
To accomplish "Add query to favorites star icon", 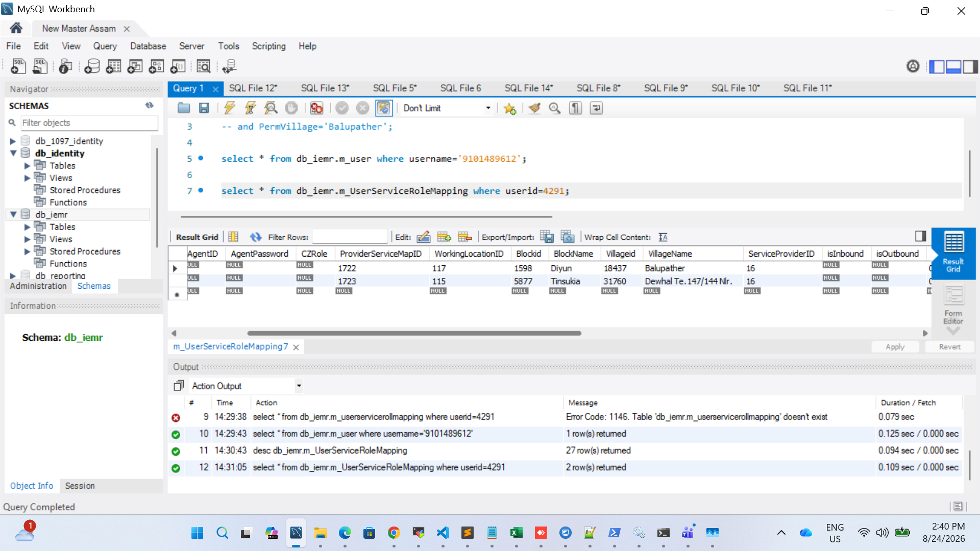I will pos(509,108).
